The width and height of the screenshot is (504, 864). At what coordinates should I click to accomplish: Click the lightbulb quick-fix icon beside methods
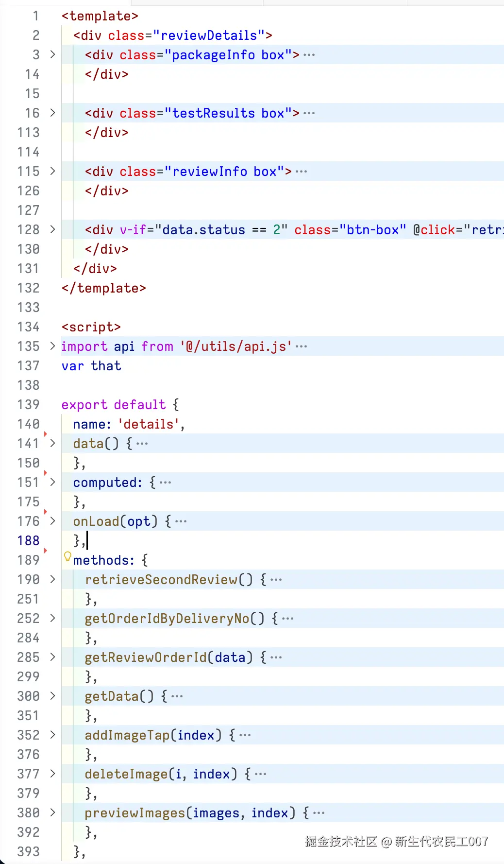67,557
